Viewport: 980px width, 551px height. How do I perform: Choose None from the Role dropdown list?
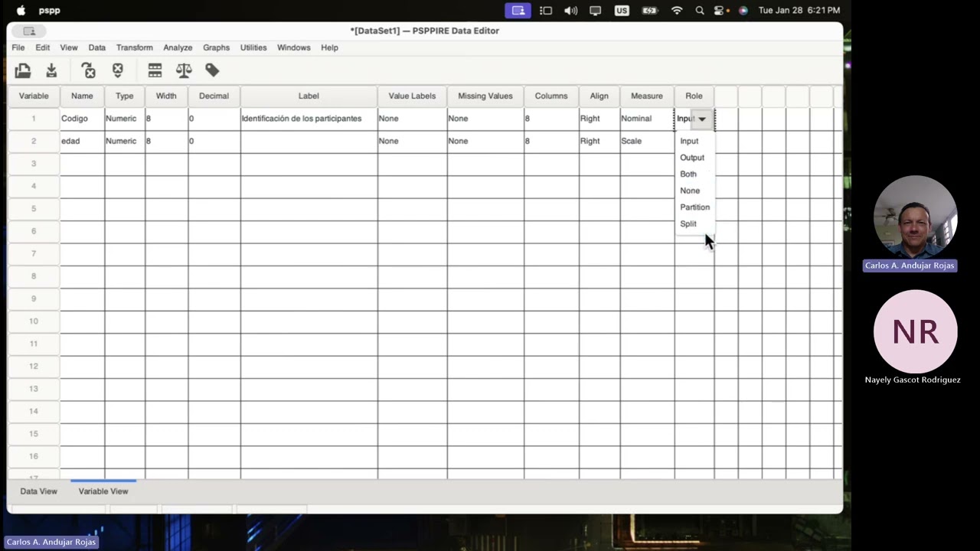(x=690, y=191)
